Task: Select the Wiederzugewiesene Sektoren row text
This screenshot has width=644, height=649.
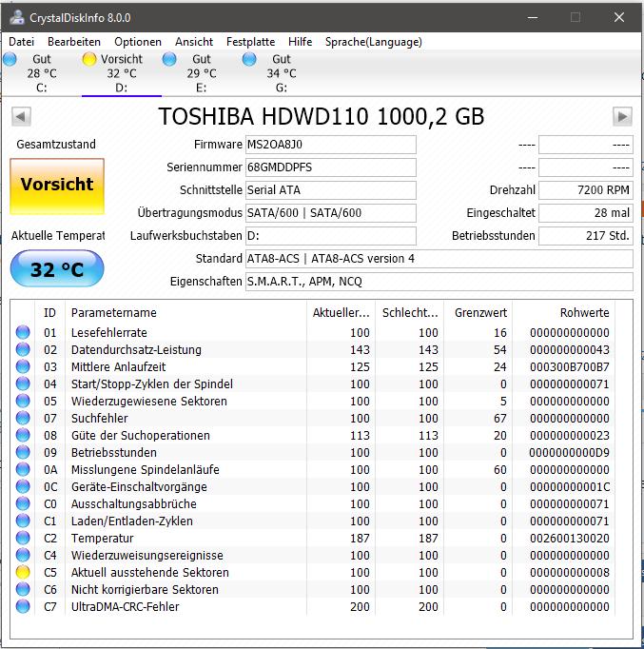Action: pyautogui.click(x=149, y=401)
